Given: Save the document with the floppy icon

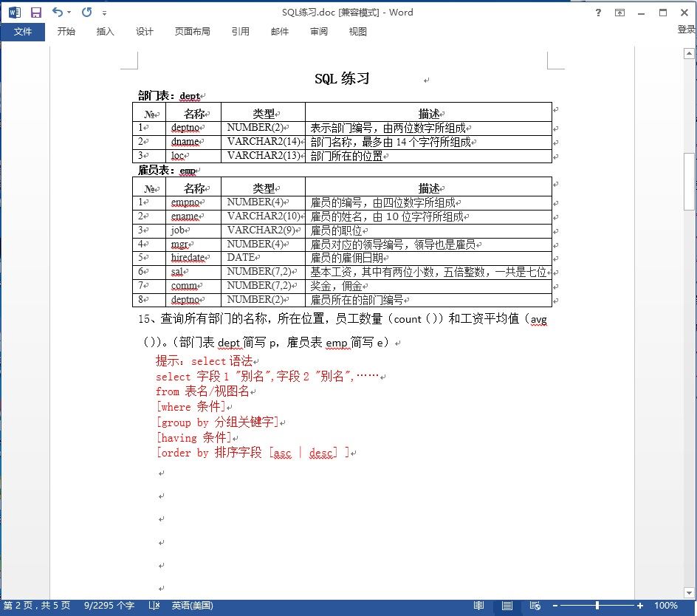Looking at the screenshot, I should 36,13.
